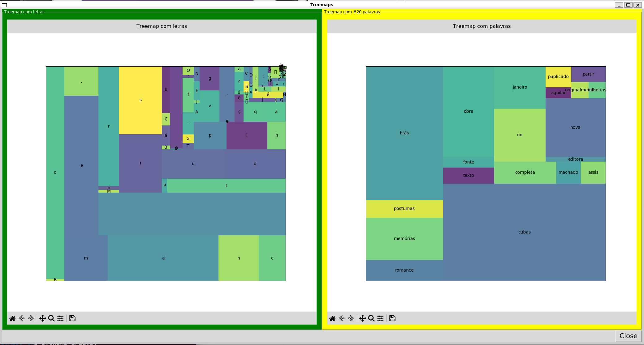Click the yellow 's' rectangle in the letters treemap
Image resolution: width=644 pixels, height=345 pixels.
(140, 100)
